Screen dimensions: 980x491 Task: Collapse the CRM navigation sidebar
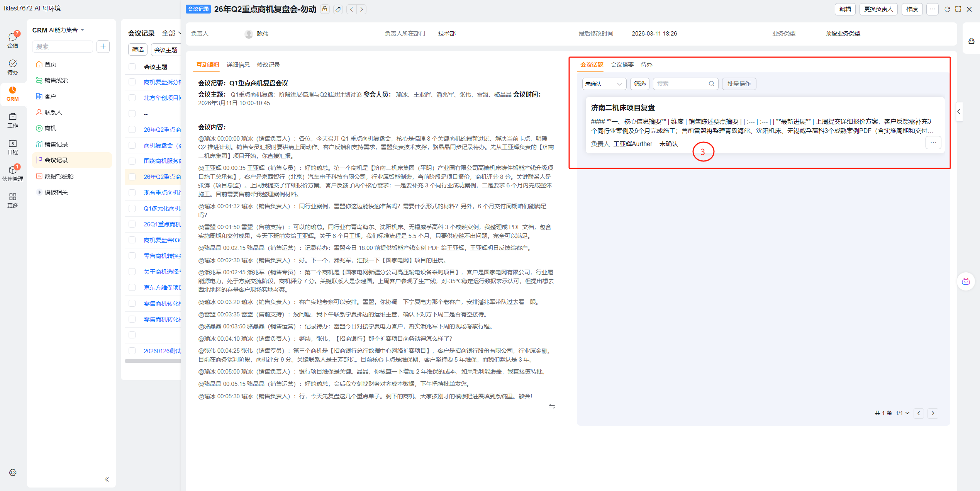coord(107,479)
